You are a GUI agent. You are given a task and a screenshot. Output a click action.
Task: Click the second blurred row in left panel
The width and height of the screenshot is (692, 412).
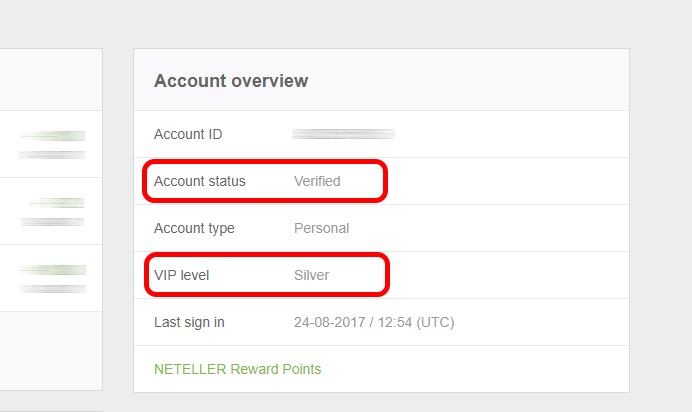click(x=52, y=211)
